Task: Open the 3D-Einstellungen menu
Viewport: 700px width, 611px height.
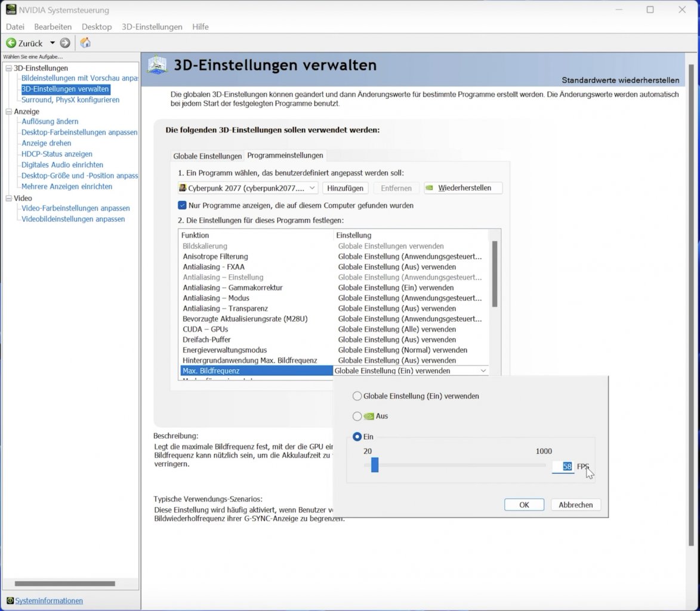Action: pyautogui.click(x=152, y=27)
